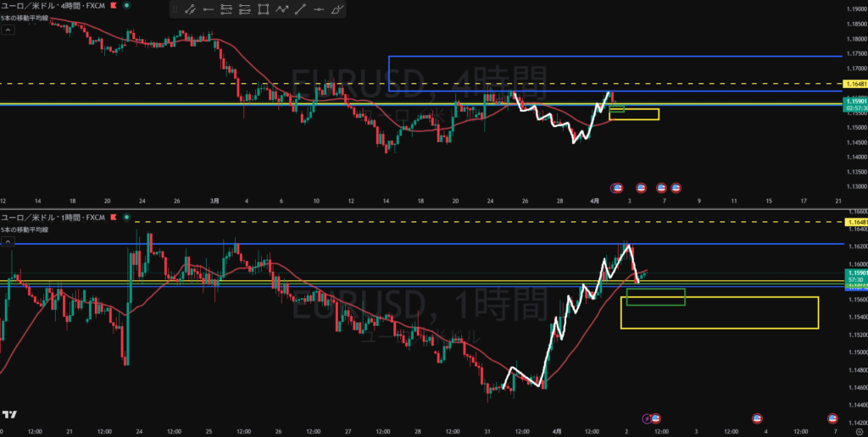868x437 pixels.
Task: Grab the drawing toolbar drag handle
Action: point(175,10)
